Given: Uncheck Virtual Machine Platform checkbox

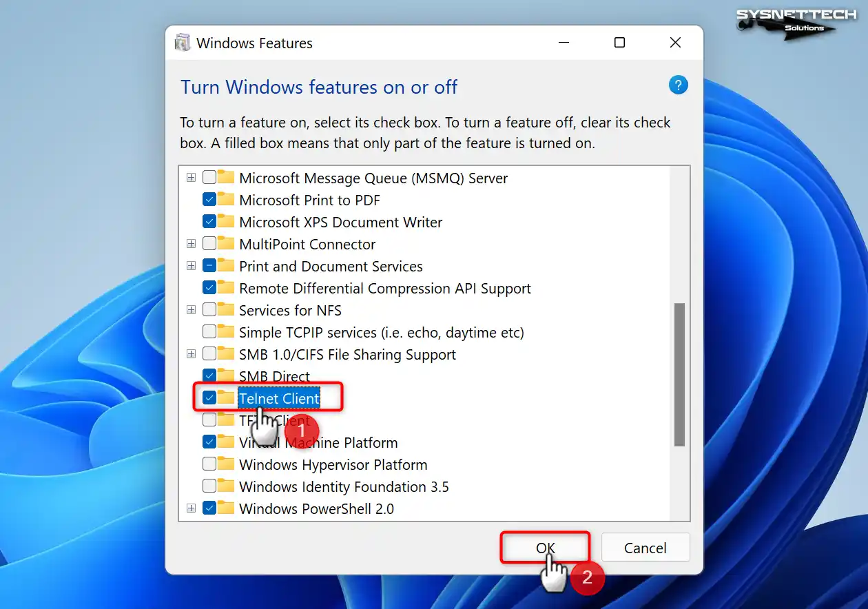Looking at the screenshot, I should tap(209, 442).
